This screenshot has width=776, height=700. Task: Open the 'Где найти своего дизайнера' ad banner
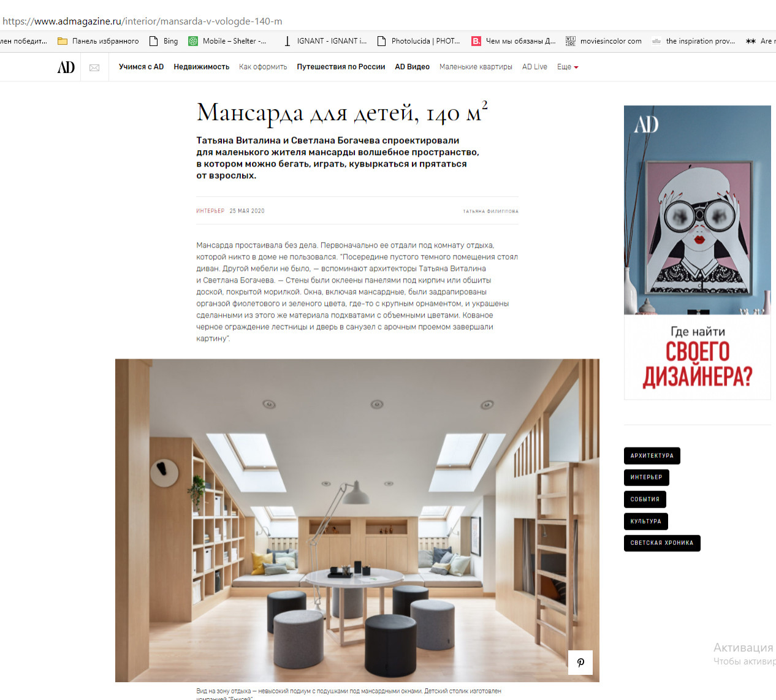(x=697, y=253)
